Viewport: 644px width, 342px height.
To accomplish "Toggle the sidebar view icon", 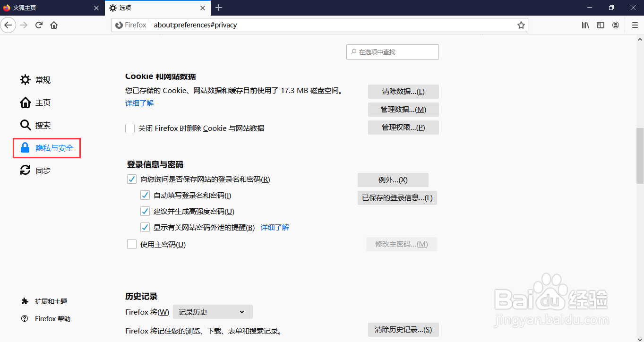I will pos(601,25).
